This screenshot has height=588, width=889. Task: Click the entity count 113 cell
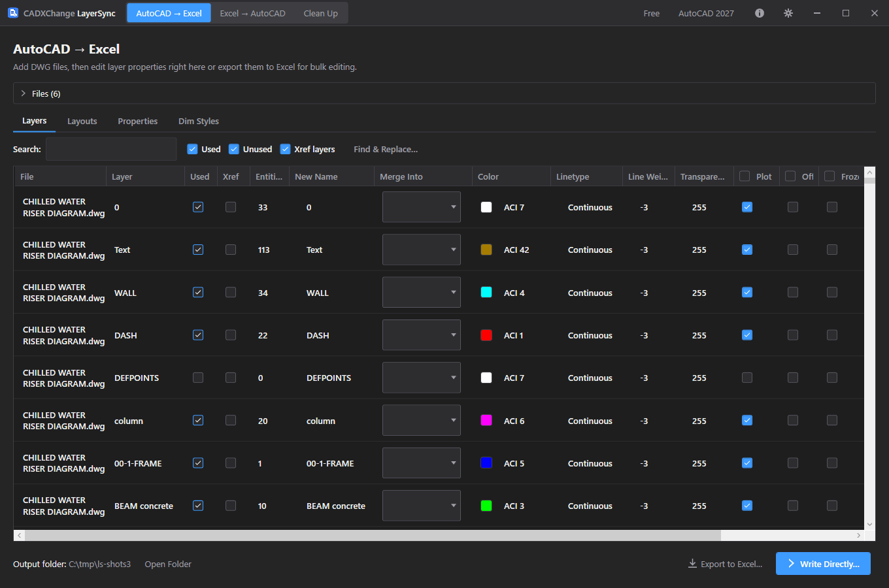click(264, 250)
